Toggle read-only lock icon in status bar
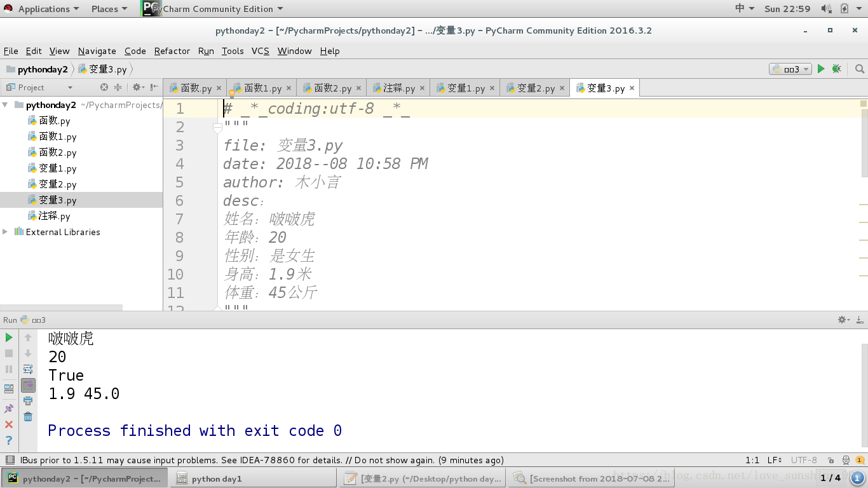This screenshot has height=488, width=868. (831, 460)
